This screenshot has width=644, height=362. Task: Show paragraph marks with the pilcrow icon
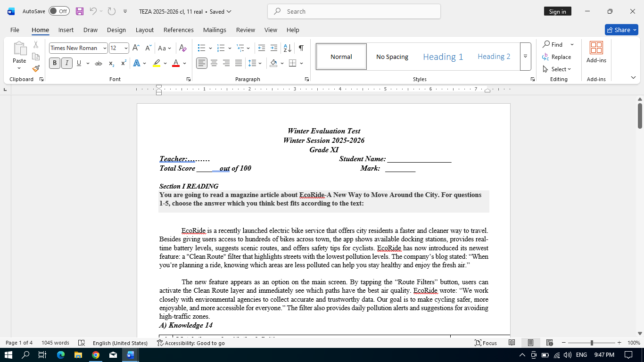(x=301, y=48)
